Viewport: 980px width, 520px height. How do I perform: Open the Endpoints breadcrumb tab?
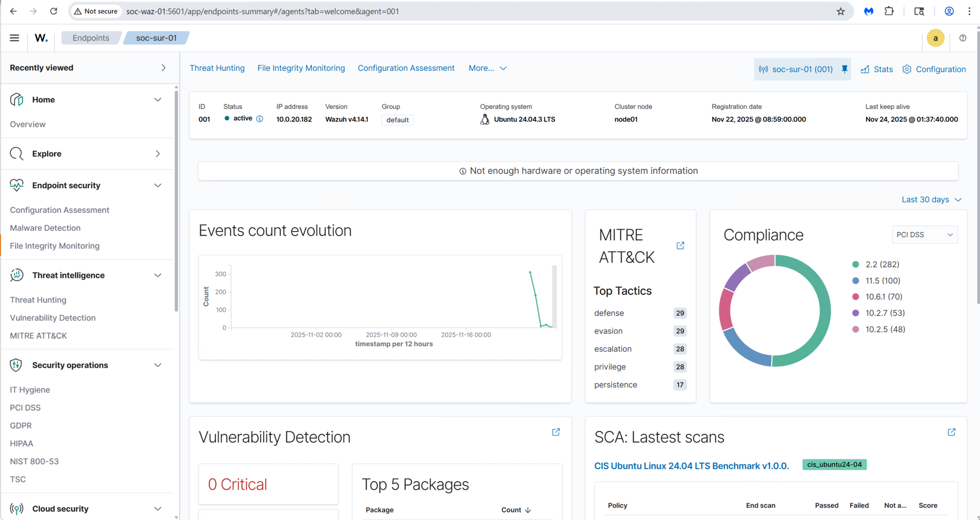click(91, 38)
